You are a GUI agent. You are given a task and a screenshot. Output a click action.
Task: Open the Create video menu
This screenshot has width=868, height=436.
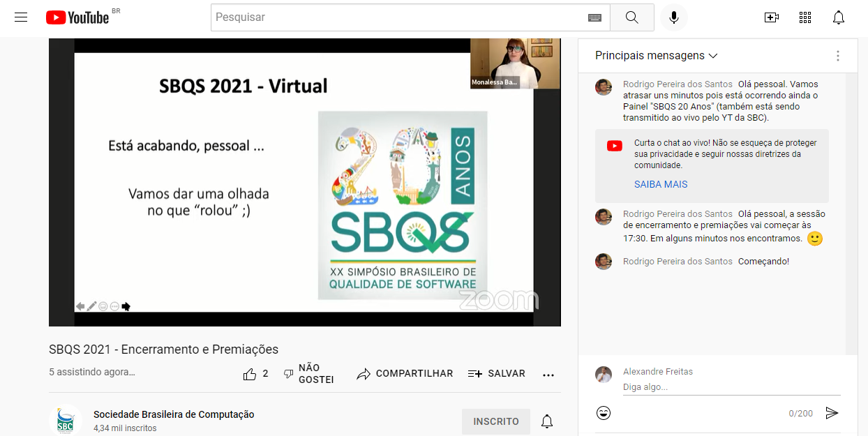[x=771, y=17]
